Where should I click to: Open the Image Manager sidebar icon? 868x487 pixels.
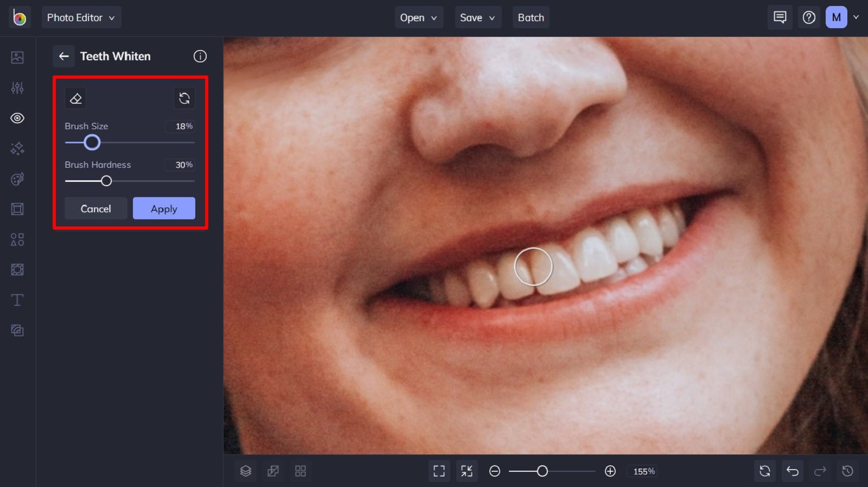pos(17,57)
